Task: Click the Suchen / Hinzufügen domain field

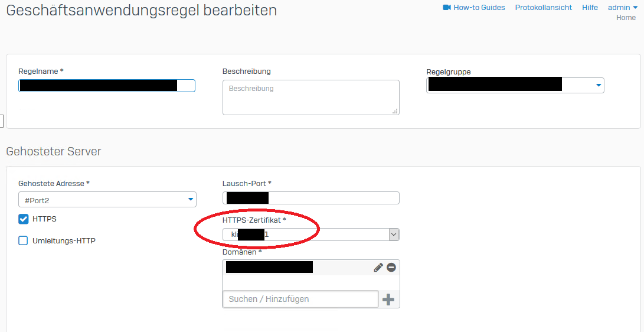Action: [x=300, y=299]
